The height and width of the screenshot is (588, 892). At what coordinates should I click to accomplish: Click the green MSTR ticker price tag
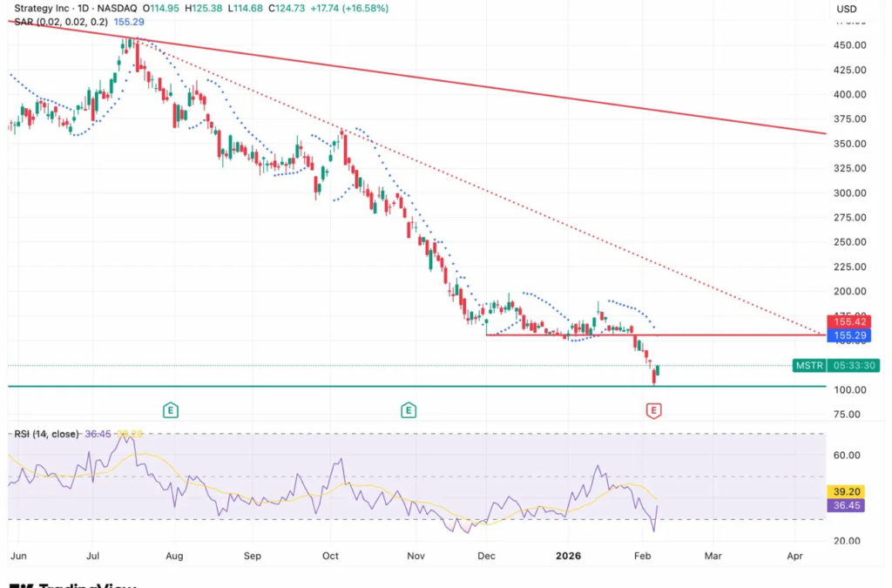(809, 366)
